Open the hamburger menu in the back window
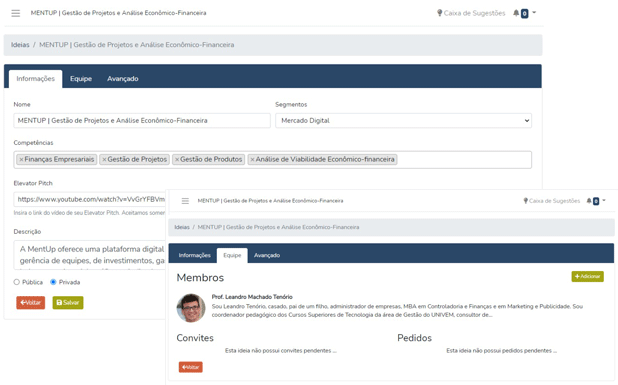Image resolution: width=618 pixels, height=385 pixels. (x=16, y=13)
